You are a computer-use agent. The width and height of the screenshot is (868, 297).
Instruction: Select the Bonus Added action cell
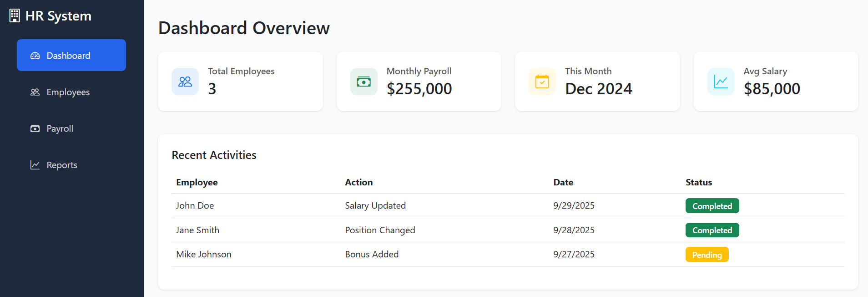pyautogui.click(x=372, y=254)
